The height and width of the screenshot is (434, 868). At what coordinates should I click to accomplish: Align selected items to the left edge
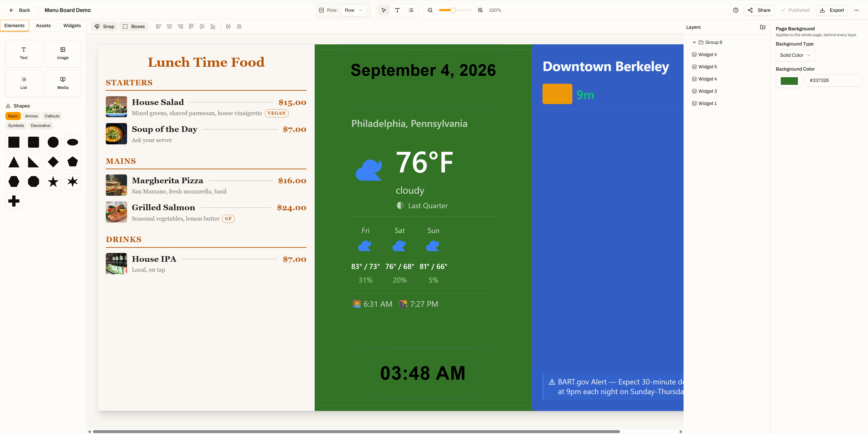point(159,27)
